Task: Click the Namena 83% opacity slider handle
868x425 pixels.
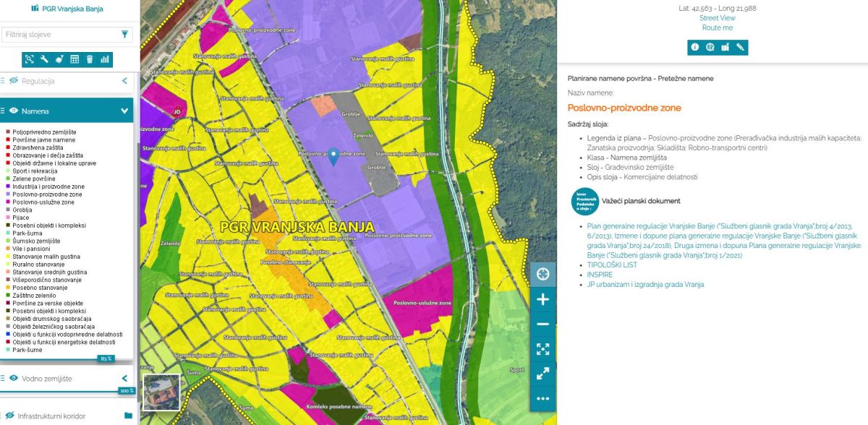Action: pos(106,359)
